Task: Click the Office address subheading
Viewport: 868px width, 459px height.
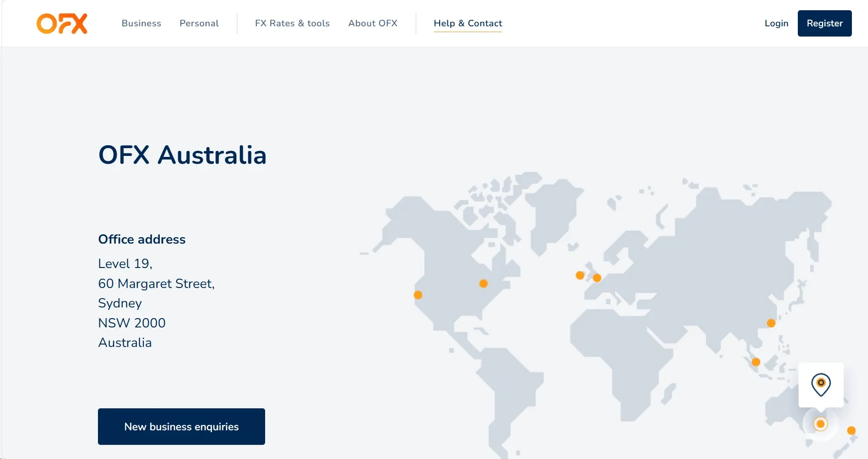Action: pyautogui.click(x=142, y=239)
